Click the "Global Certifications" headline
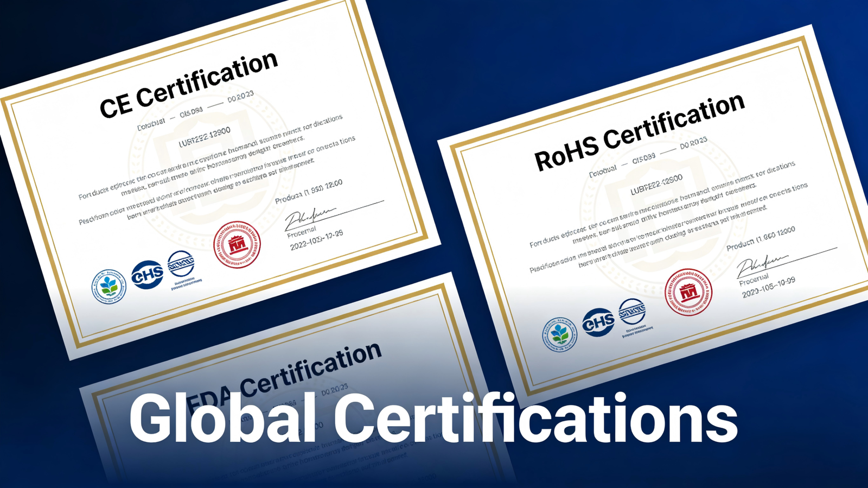868x488 pixels. (433, 419)
